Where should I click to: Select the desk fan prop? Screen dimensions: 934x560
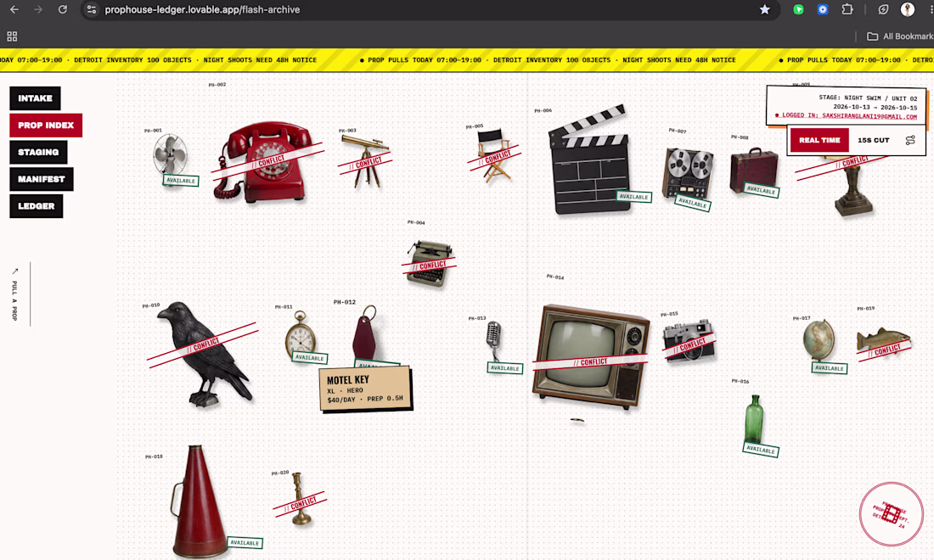[x=171, y=154]
